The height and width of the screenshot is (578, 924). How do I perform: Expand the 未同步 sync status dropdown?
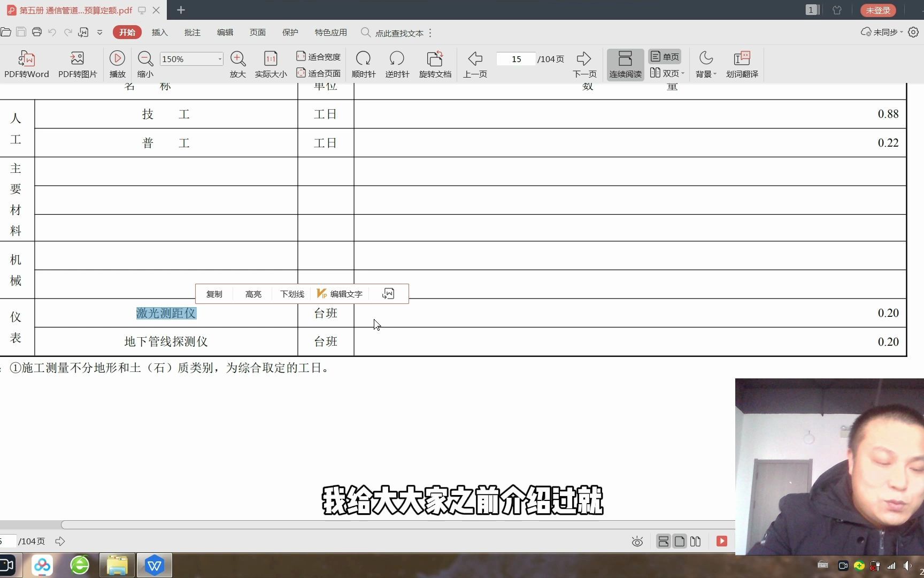(882, 32)
